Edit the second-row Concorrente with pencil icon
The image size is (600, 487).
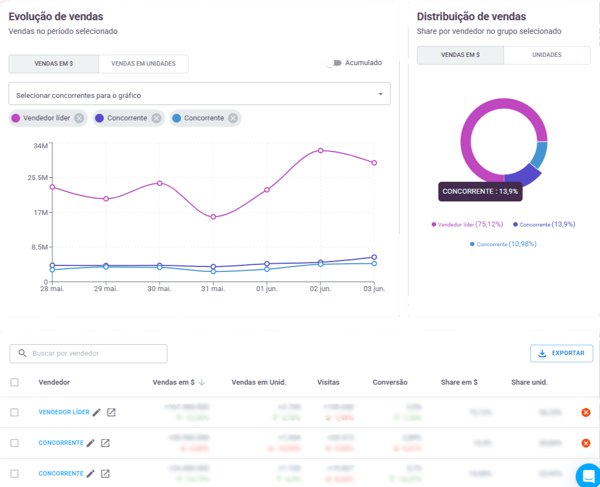90,443
